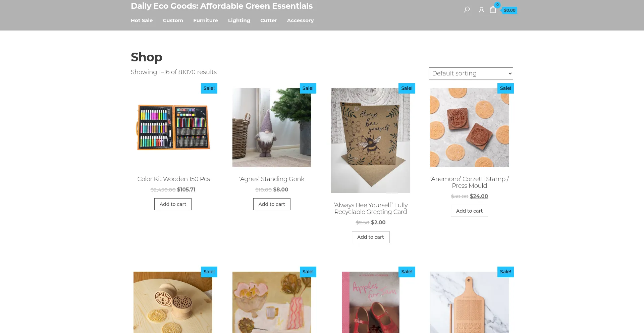
Task: Open the user account icon
Action: [481, 10]
